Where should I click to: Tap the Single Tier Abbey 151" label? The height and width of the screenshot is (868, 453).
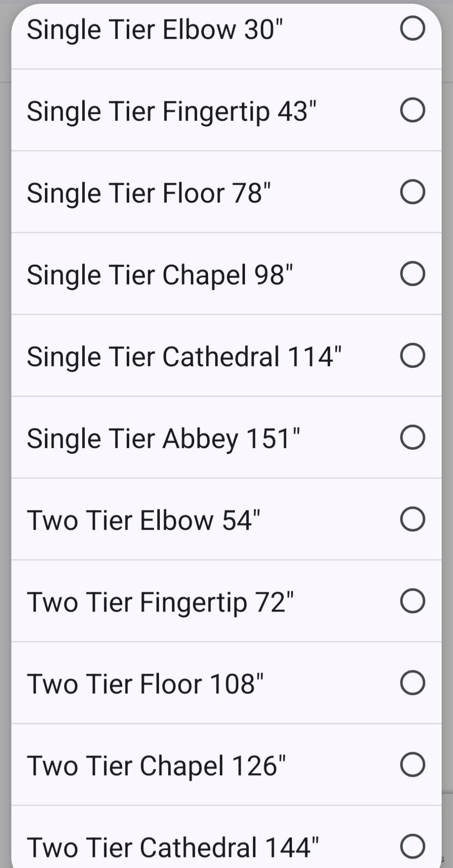(163, 439)
